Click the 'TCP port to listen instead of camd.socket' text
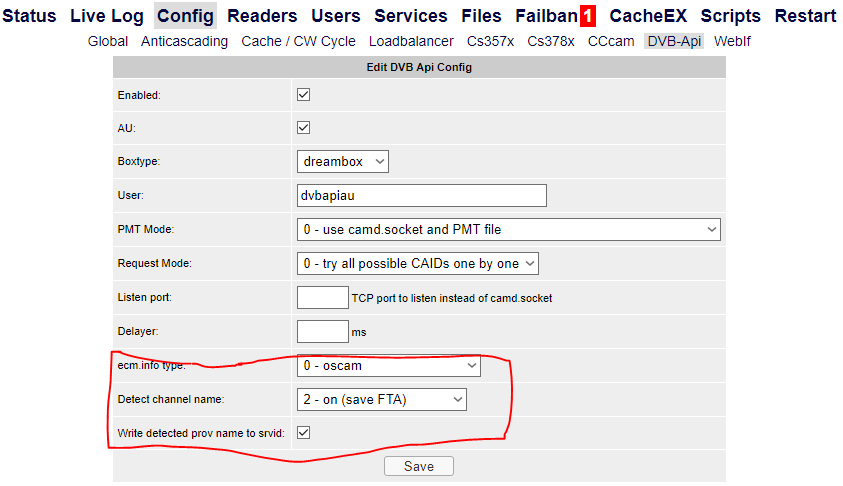Screen dimensions: 843x486 pyautogui.click(x=452, y=298)
